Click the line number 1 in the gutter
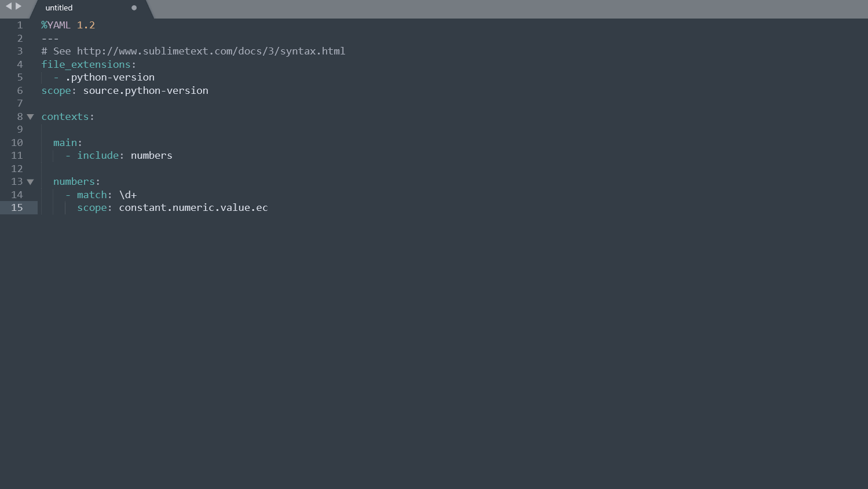The image size is (868, 489). pyautogui.click(x=20, y=25)
